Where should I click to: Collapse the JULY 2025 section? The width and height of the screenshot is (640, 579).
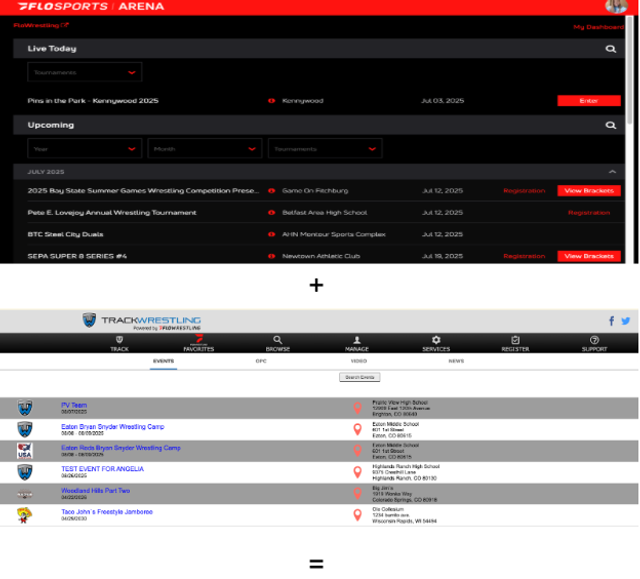[x=612, y=172]
